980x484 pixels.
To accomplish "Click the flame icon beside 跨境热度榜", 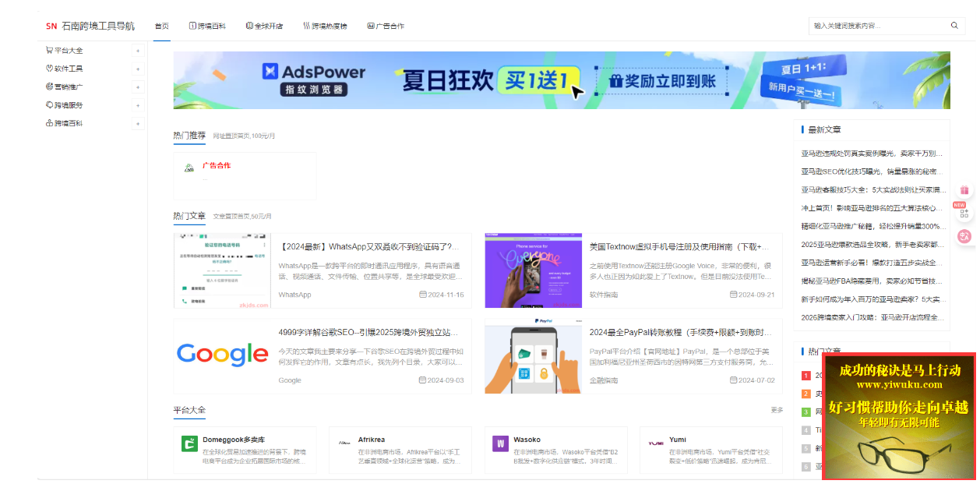I will click(306, 25).
